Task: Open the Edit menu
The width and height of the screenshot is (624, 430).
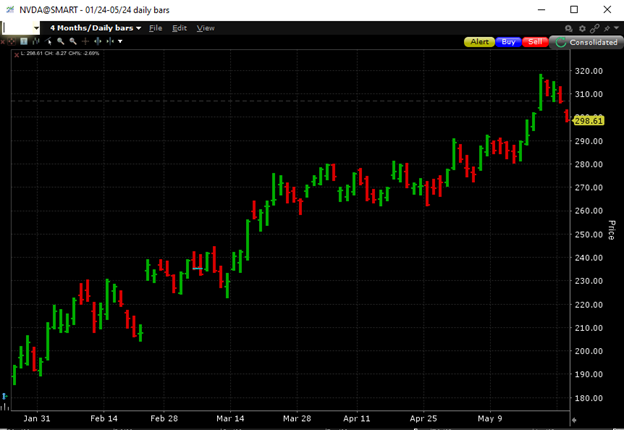Action: click(x=179, y=28)
